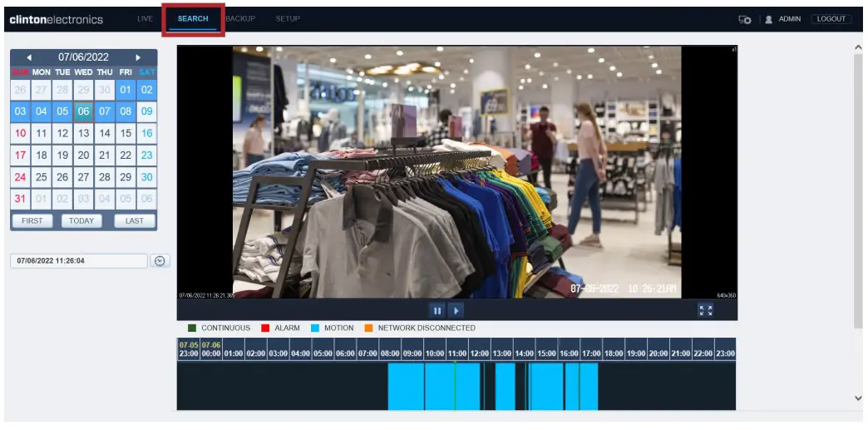Pause the video playback
Image resolution: width=868 pixels, height=430 pixels.
pyautogui.click(x=437, y=311)
